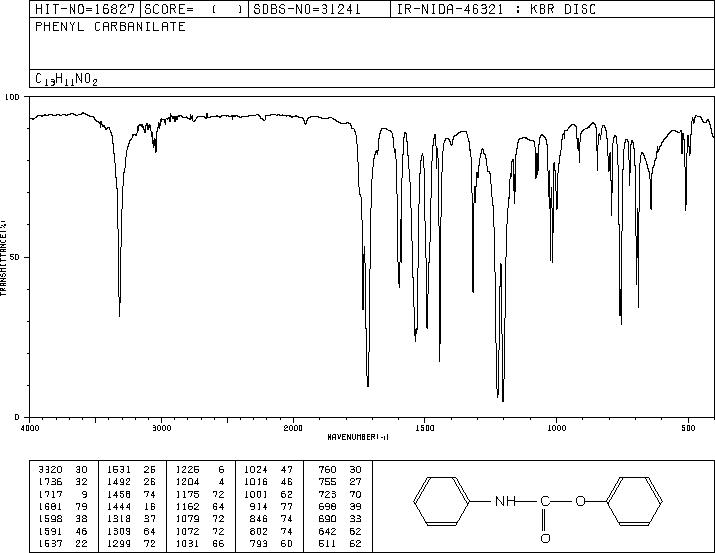Viewport: 715px width, 553px height.
Task: Click the carbonyl C atom in structure
Action: click(545, 501)
